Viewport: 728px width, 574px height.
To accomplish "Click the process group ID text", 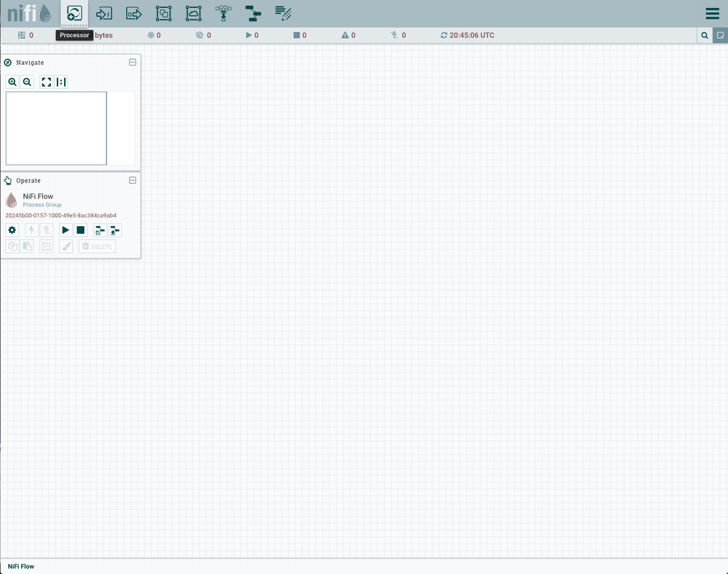I will click(x=60, y=215).
